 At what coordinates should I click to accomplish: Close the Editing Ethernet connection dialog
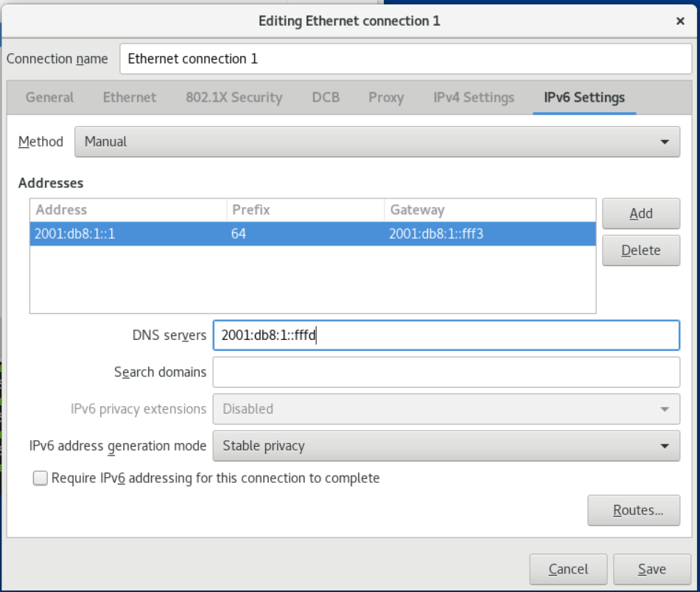(x=680, y=21)
